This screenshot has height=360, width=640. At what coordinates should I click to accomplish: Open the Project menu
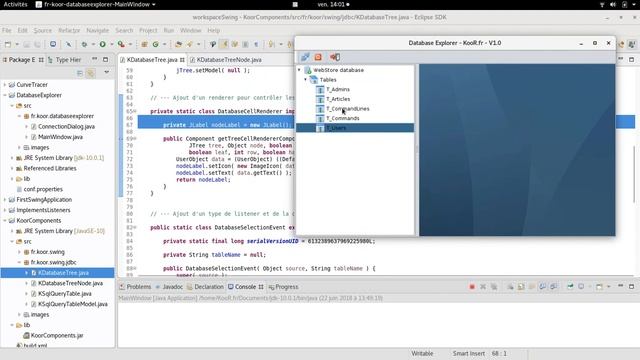[148, 31]
